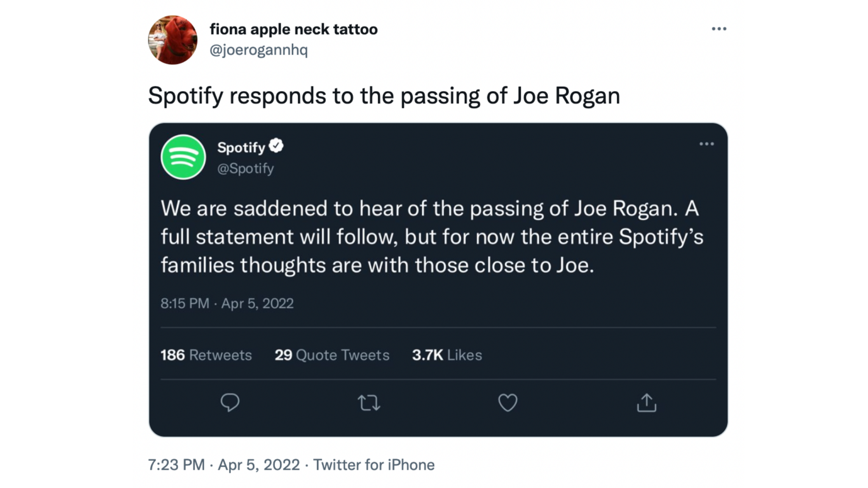Image resolution: width=868 pixels, height=488 pixels.
Task: Open the more options menu on the outer tweet
Action: coord(719,28)
